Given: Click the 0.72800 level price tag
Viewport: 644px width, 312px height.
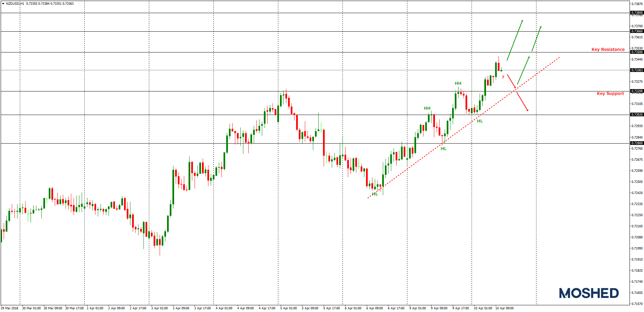Looking at the screenshot, I should click(x=637, y=143).
